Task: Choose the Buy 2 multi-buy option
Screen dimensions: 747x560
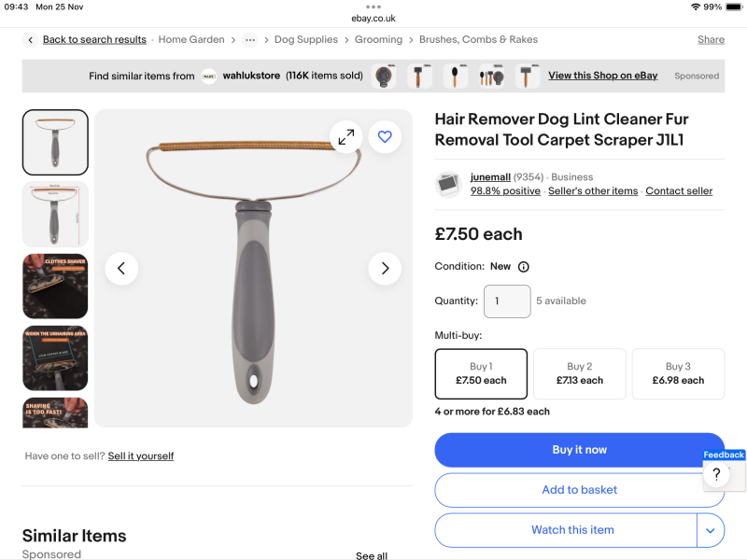Action: click(x=579, y=373)
